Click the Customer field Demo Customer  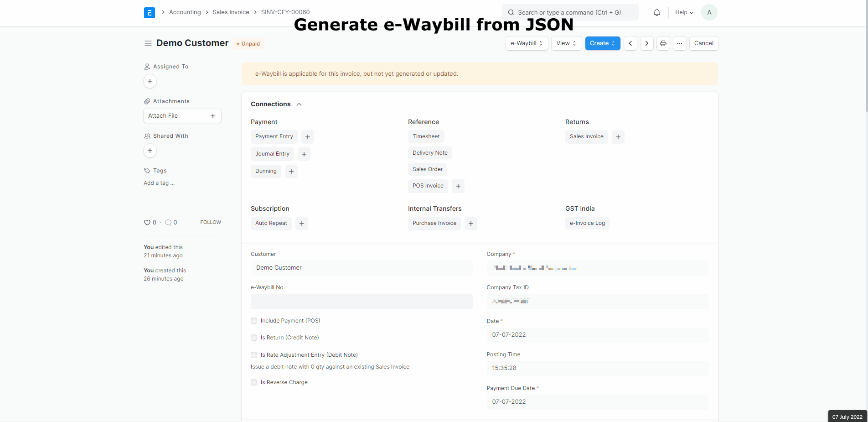(x=362, y=268)
